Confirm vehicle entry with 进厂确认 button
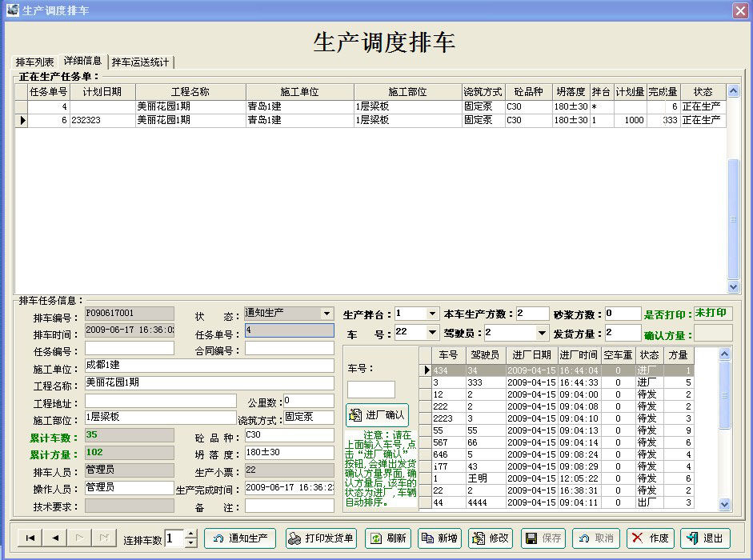Image resolution: width=753 pixels, height=560 pixels. coord(378,415)
